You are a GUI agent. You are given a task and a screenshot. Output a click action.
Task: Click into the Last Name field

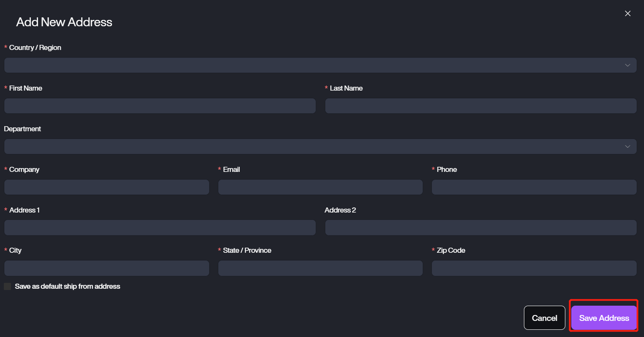[480, 106]
